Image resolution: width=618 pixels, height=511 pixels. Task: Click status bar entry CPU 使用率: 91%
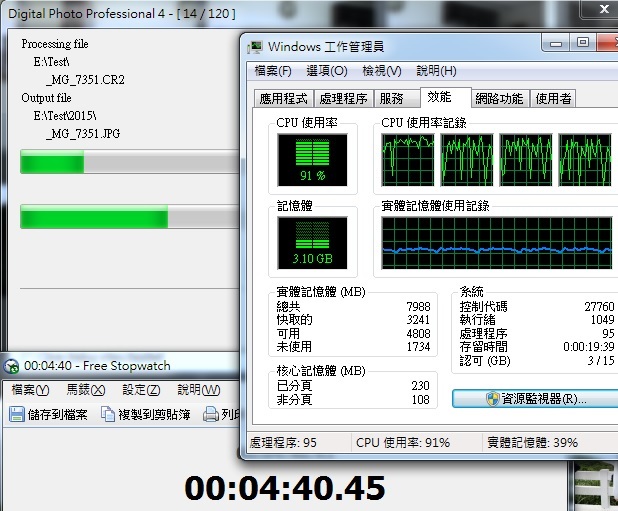coord(403,443)
